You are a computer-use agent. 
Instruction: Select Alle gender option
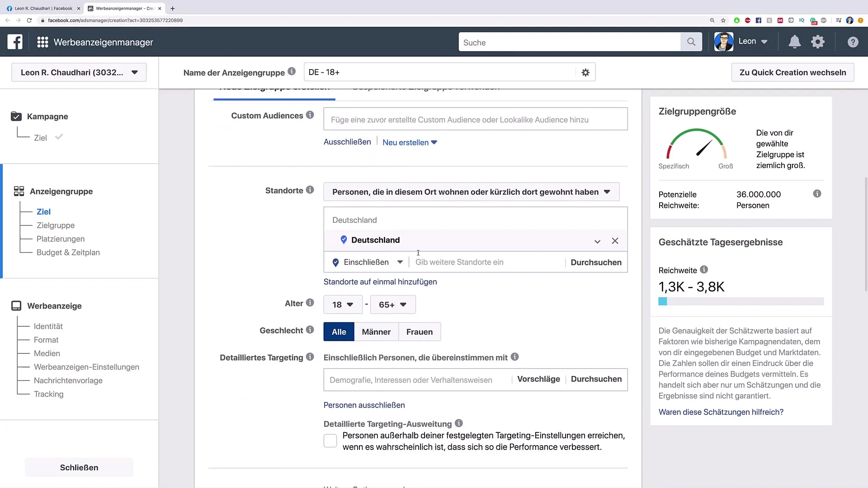[339, 332]
